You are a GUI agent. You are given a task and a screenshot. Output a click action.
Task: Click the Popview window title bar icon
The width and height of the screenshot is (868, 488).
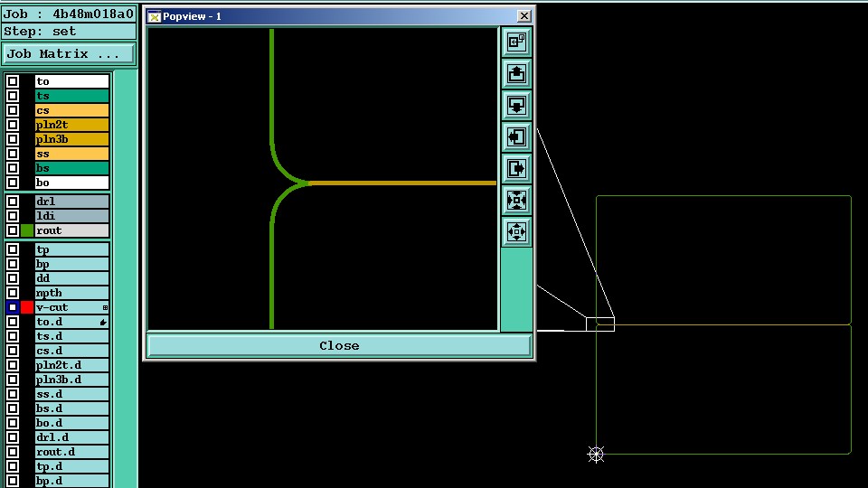click(155, 16)
